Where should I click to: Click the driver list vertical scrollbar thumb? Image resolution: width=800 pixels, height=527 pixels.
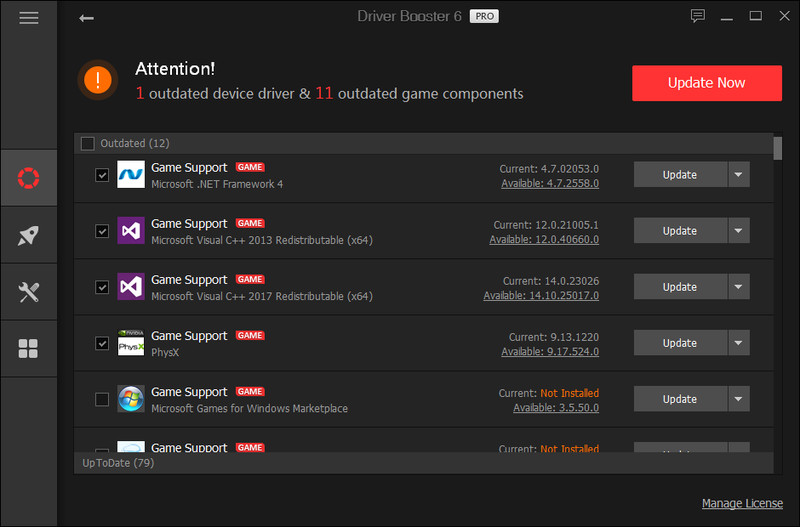click(x=778, y=148)
